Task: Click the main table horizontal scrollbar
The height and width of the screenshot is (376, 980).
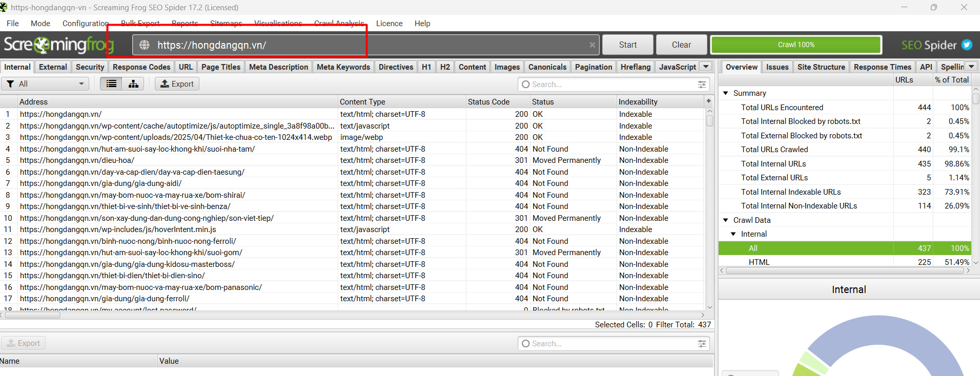Action: click(32, 315)
